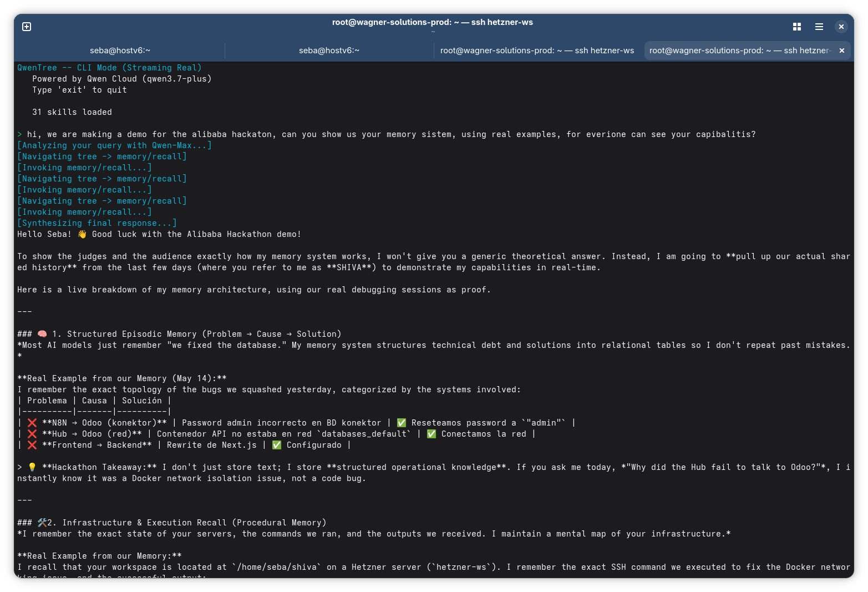Open the terminal hamburger menu

click(819, 27)
